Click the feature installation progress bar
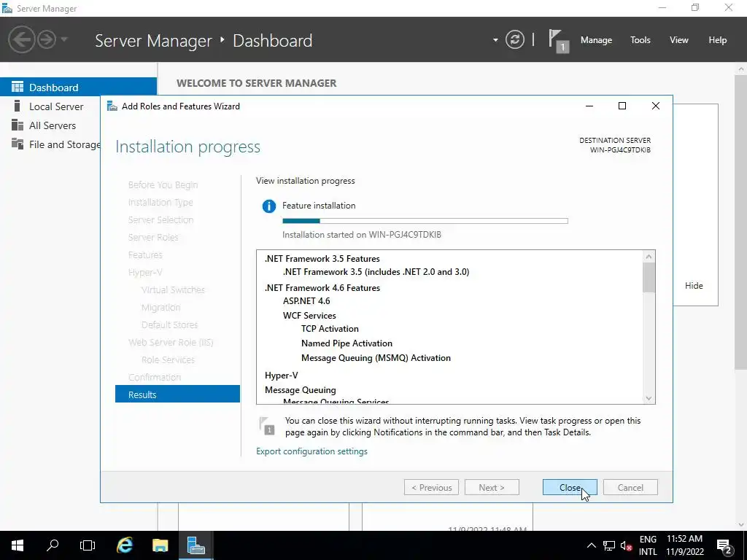Screen dimensions: 747x560 click(x=425, y=221)
